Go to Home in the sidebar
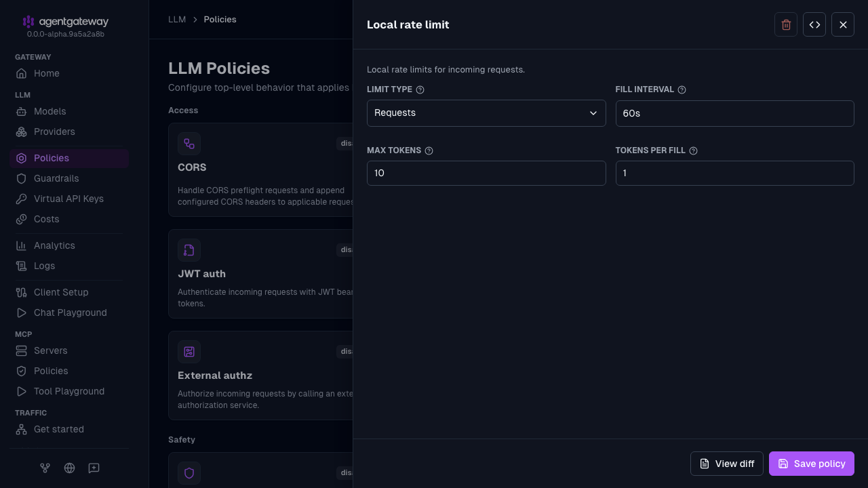 tap(69, 73)
